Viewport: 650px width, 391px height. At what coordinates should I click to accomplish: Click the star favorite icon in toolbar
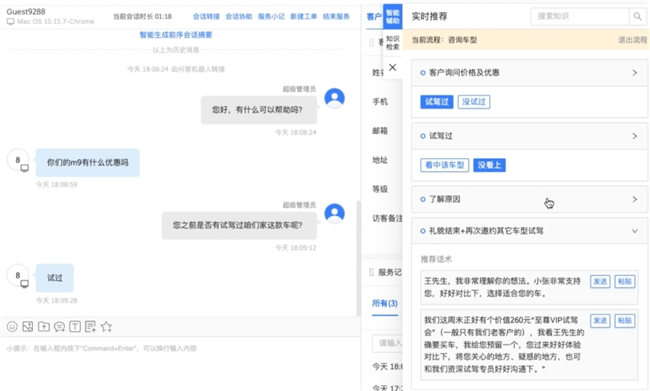point(106,327)
